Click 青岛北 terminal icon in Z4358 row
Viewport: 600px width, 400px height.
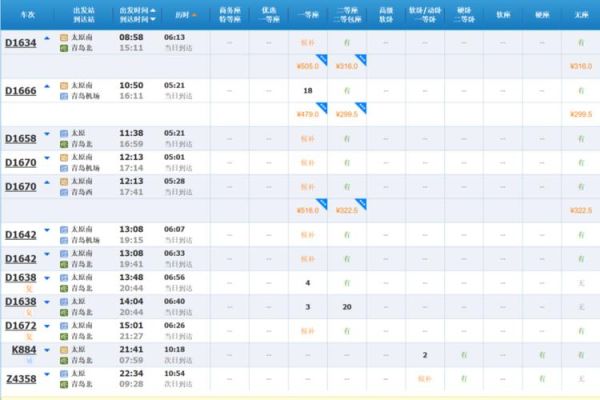(x=64, y=384)
